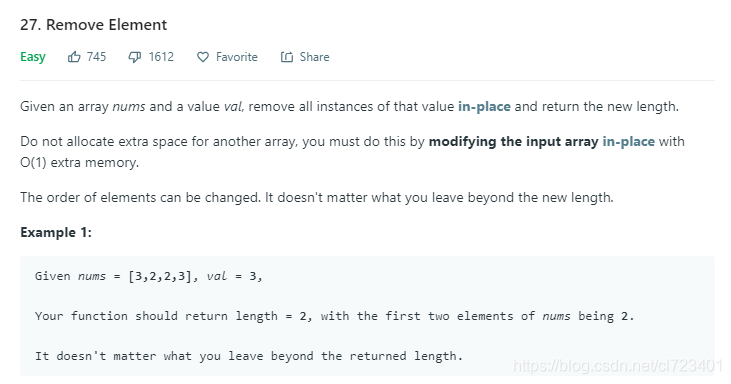
Task: Open first in-place link in description
Action: [484, 107]
